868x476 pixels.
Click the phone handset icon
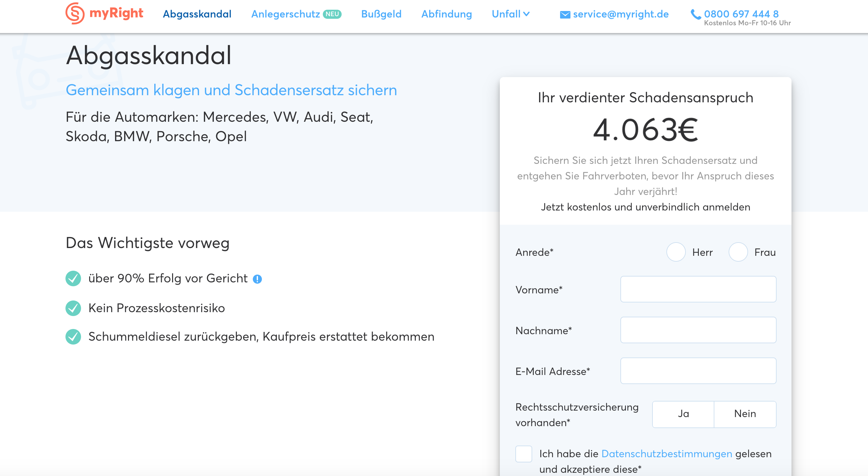click(x=696, y=14)
